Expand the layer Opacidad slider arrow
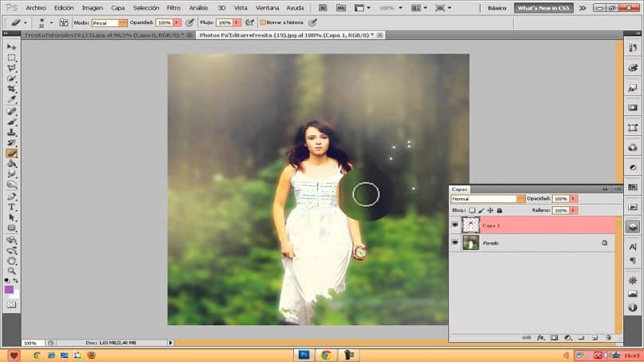Screen dimensions: 644x362 coord(573,198)
